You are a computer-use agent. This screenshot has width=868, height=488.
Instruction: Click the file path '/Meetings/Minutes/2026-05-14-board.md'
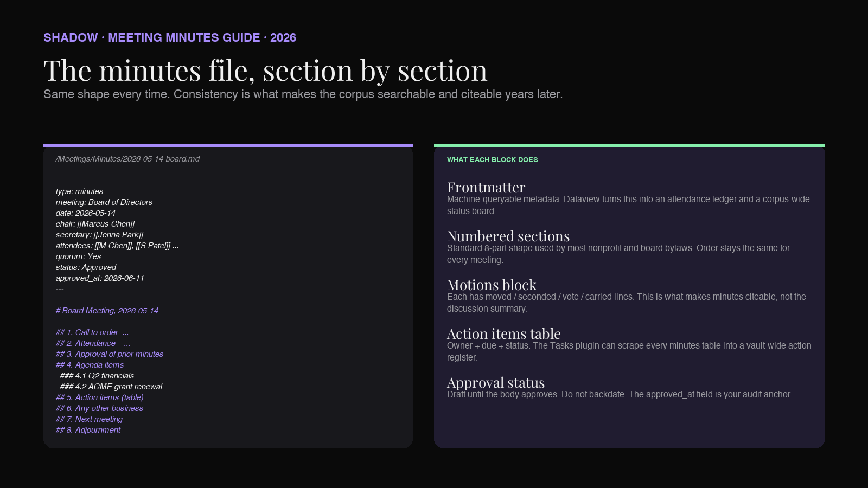point(127,159)
